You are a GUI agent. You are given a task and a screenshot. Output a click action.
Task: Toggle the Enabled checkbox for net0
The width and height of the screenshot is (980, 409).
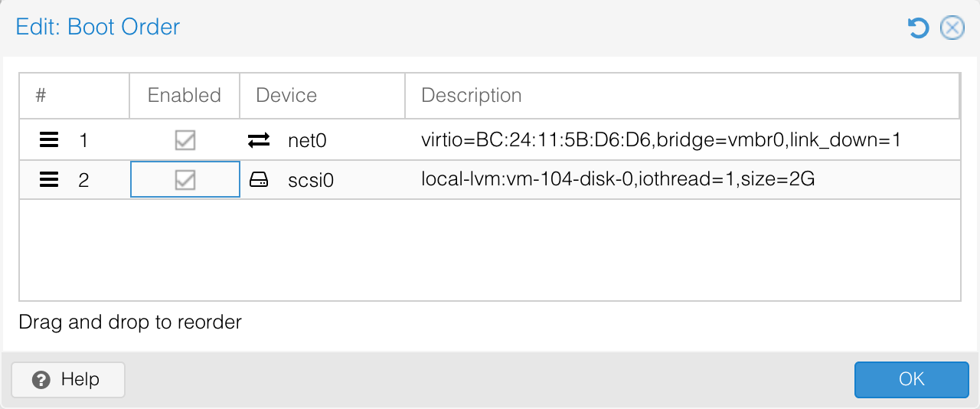coord(185,140)
